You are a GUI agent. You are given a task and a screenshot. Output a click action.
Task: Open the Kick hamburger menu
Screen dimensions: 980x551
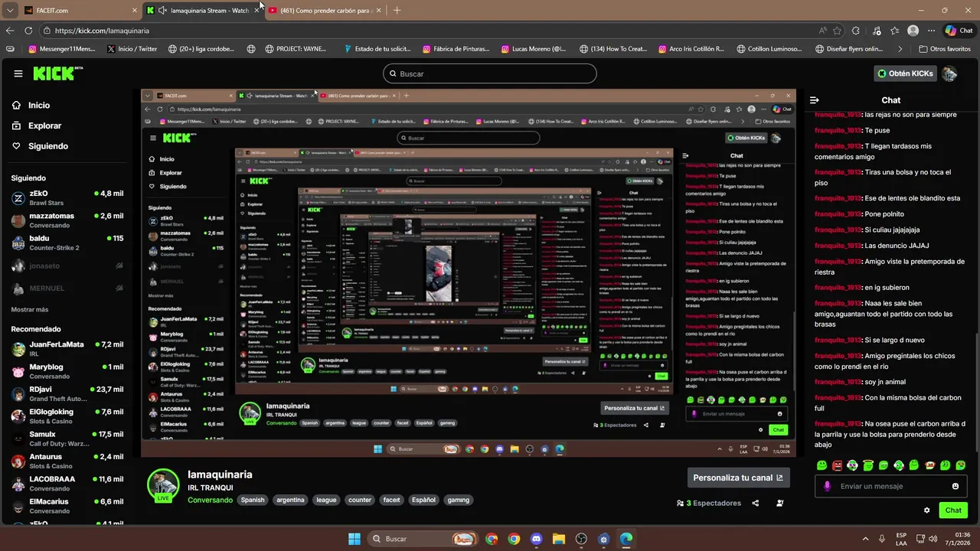(x=18, y=73)
